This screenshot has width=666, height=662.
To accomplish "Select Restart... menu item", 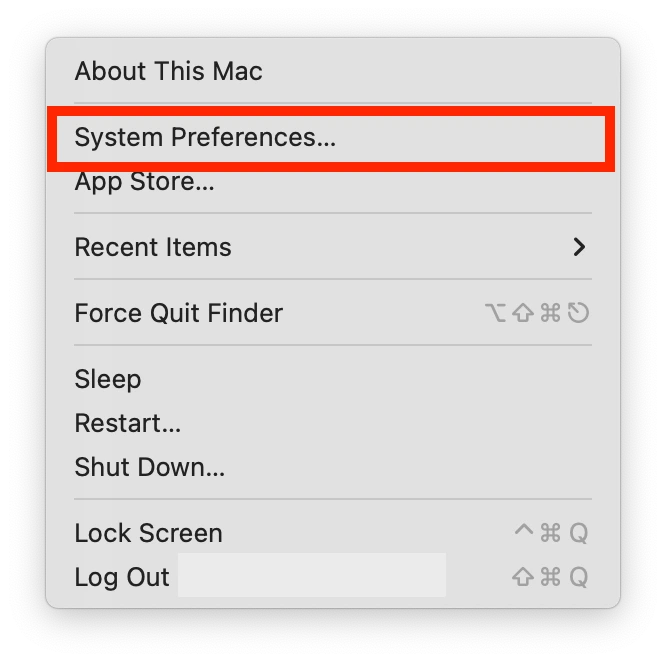I will pyautogui.click(x=333, y=423).
